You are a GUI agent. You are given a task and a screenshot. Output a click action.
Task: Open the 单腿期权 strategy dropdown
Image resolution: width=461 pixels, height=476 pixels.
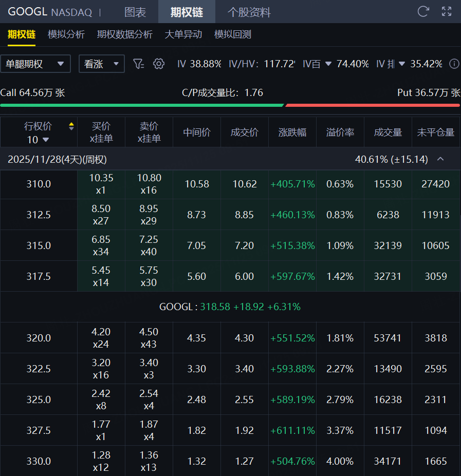(x=35, y=64)
